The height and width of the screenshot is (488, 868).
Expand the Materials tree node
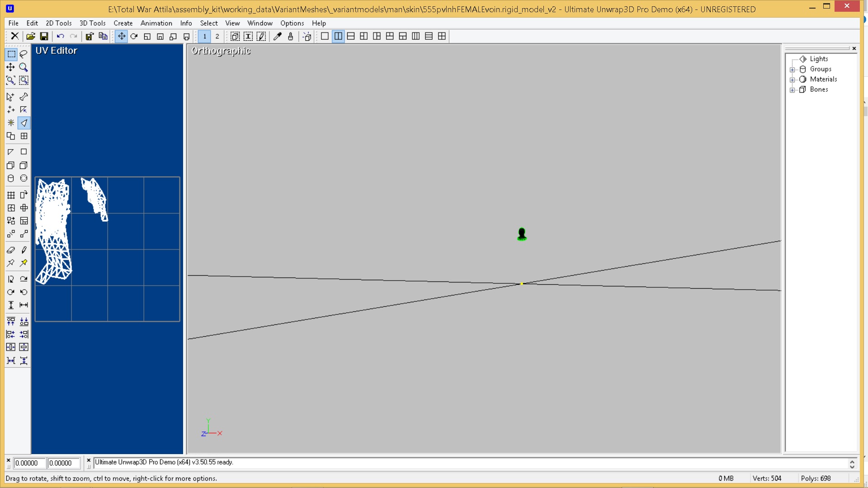coord(792,80)
